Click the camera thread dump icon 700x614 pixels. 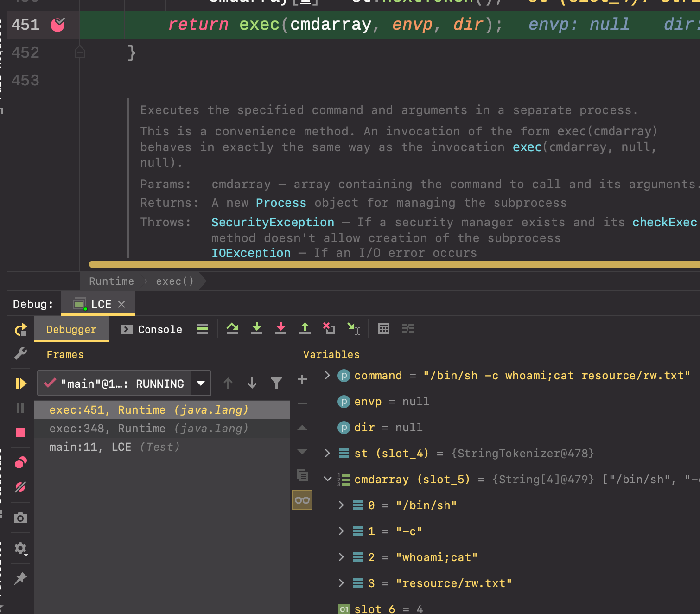(20, 518)
